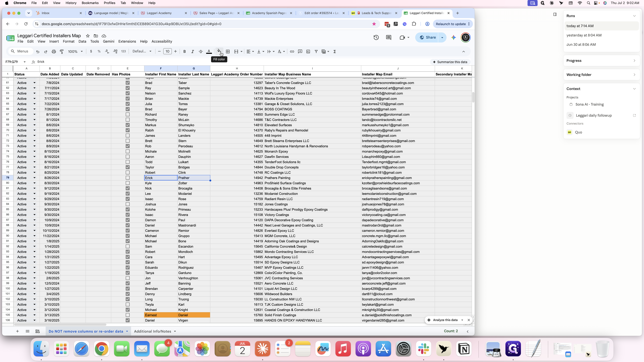
Task: Open the name box dropdown arrow
Action: [x=25, y=62]
